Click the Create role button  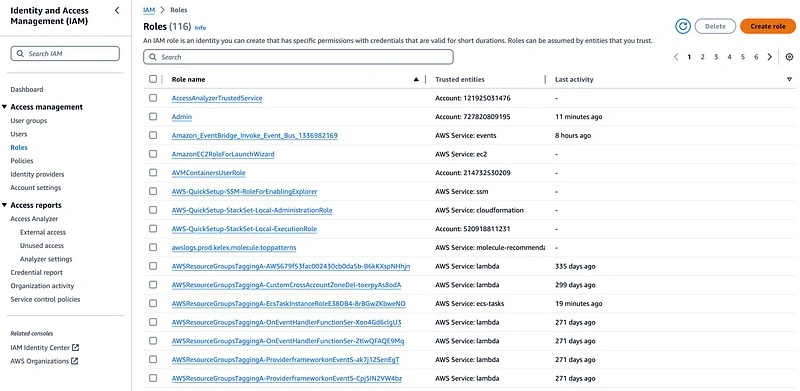click(x=768, y=26)
